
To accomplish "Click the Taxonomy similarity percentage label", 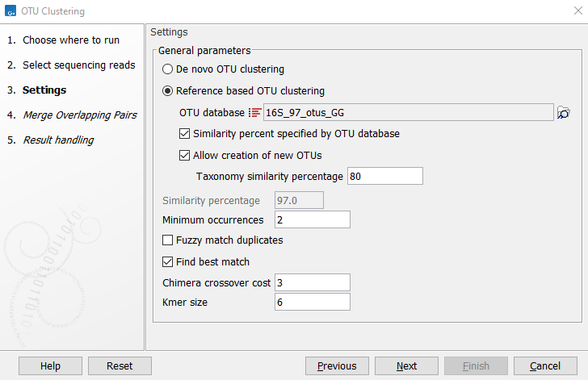I will (270, 176).
